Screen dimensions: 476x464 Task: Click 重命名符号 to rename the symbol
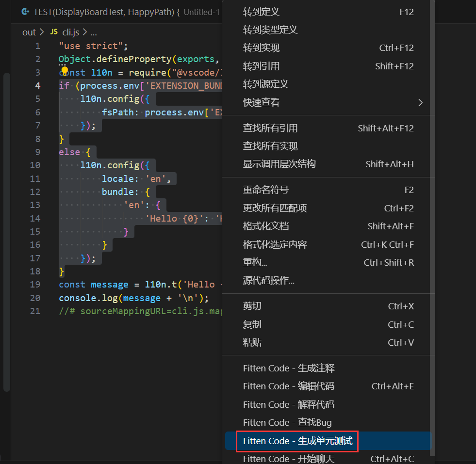pos(265,190)
